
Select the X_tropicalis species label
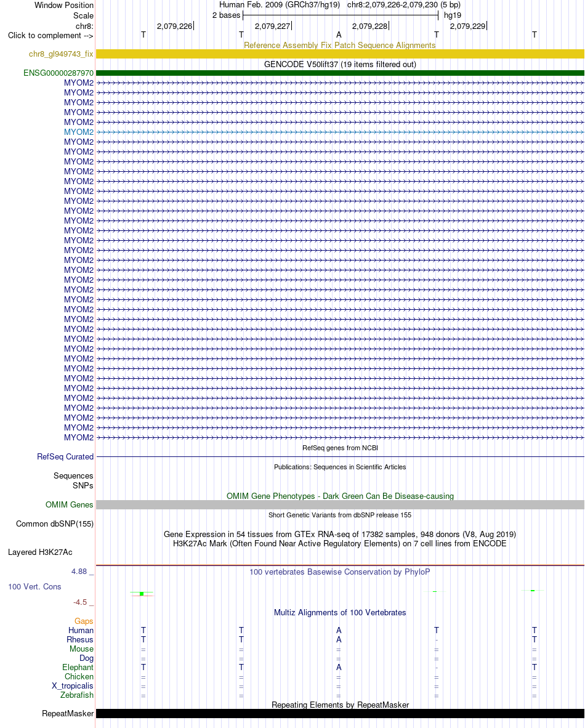coord(73,686)
